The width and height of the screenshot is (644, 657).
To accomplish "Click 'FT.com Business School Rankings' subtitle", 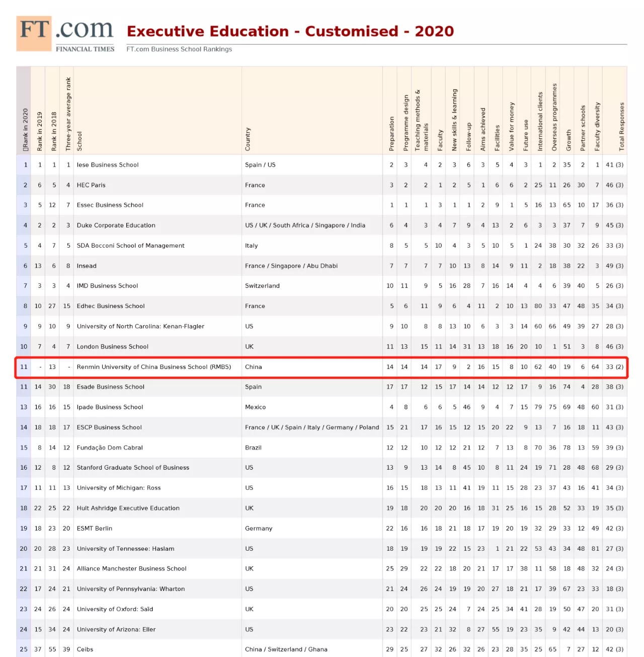I will pos(179,49).
